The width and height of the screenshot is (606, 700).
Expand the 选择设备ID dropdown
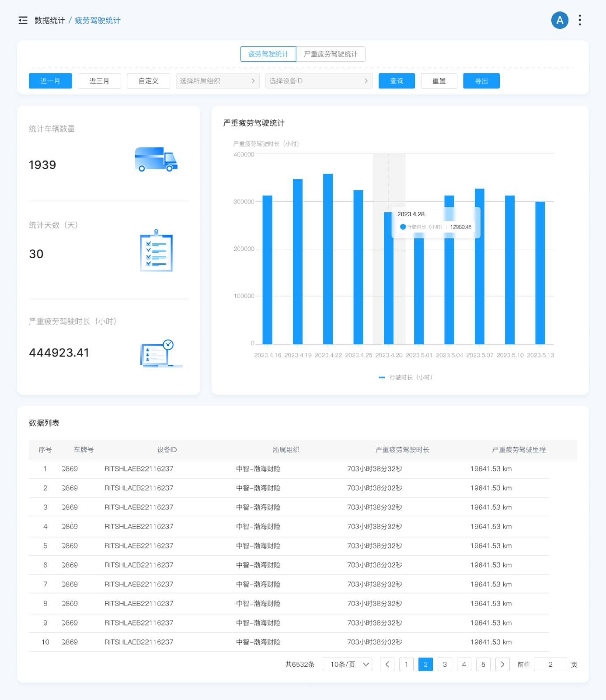click(x=319, y=81)
